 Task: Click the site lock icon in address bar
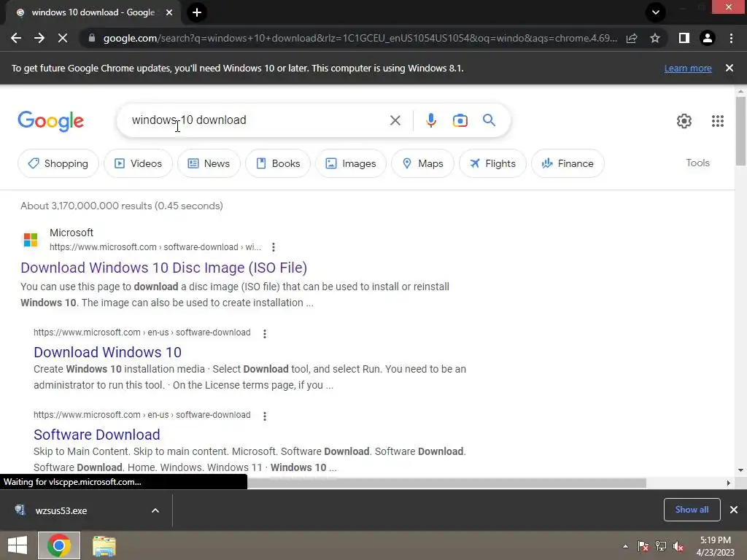pos(92,38)
